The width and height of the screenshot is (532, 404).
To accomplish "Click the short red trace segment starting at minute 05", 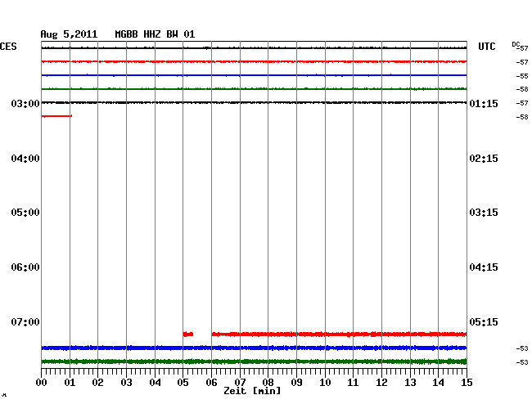I will click(188, 334).
